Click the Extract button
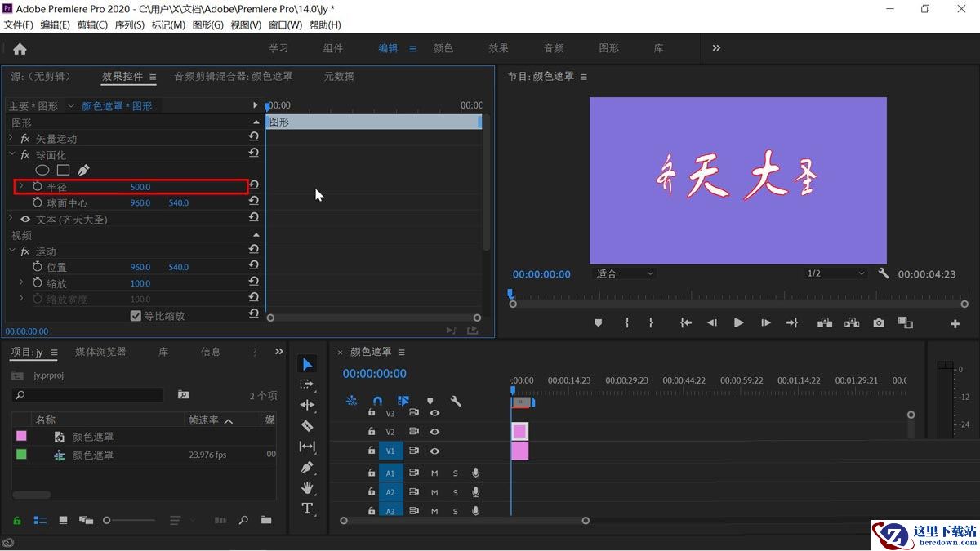This screenshot has width=980, height=551. point(852,323)
